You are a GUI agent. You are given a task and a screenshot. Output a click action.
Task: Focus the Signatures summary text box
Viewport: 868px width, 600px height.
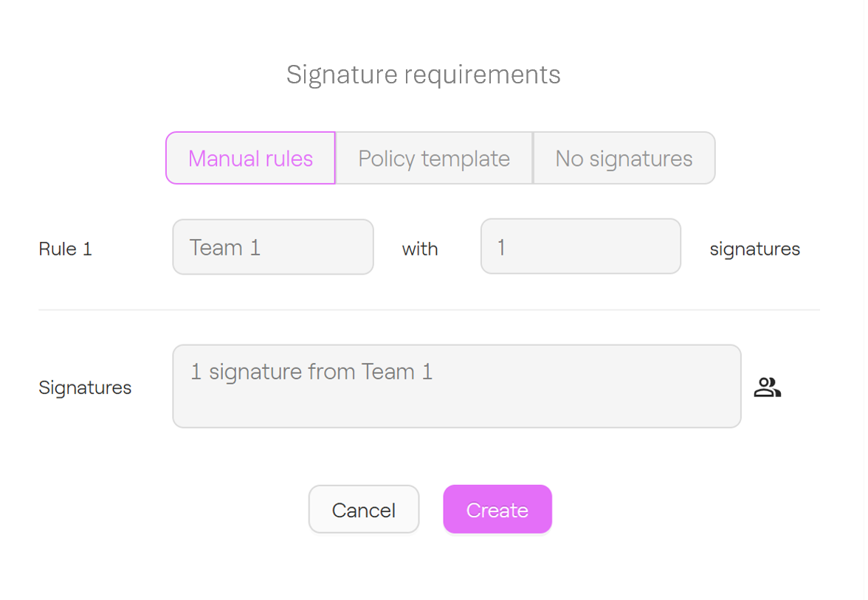click(456, 399)
